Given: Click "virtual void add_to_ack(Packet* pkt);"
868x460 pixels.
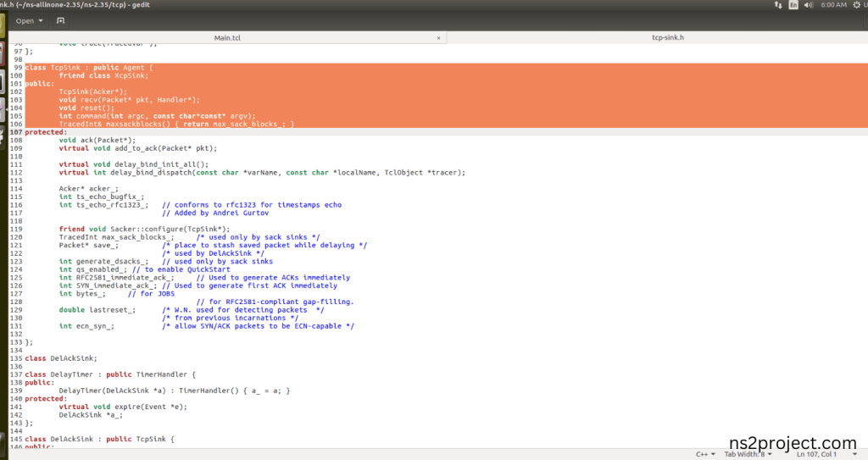Looking at the screenshot, I should [138, 148].
